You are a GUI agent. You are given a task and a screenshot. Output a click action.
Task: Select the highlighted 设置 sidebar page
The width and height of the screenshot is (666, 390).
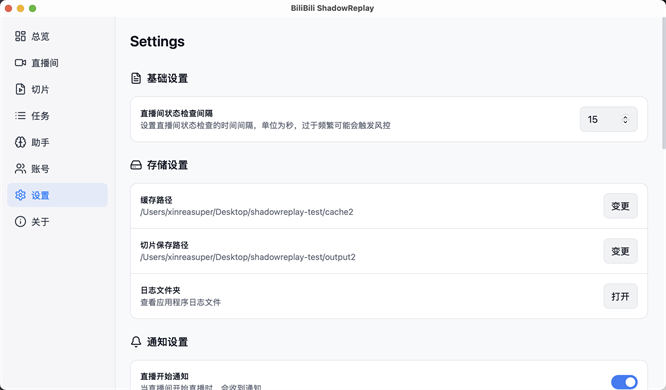click(57, 195)
